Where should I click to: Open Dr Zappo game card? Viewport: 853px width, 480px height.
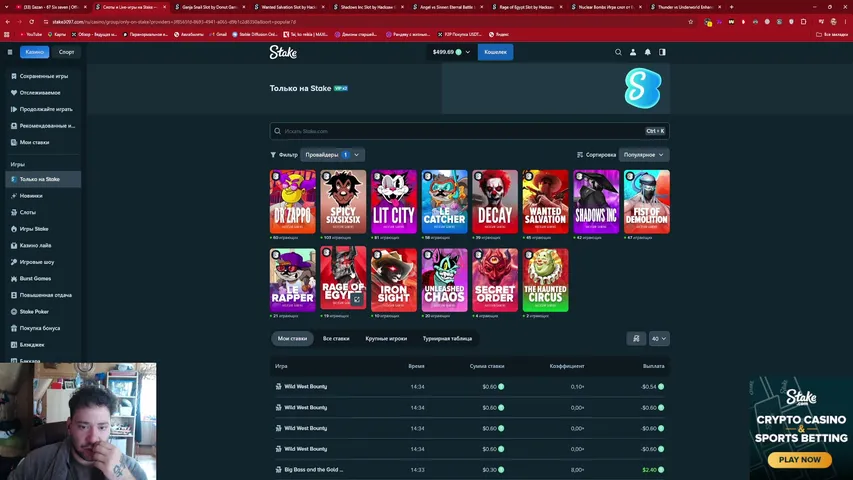pyautogui.click(x=293, y=202)
